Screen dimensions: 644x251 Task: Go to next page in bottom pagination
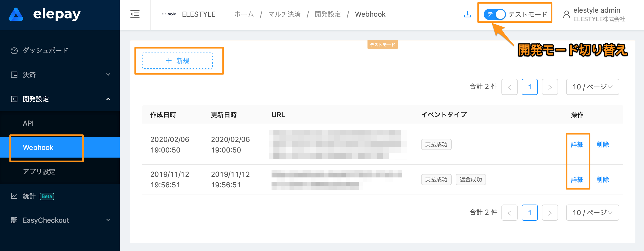[x=550, y=213]
